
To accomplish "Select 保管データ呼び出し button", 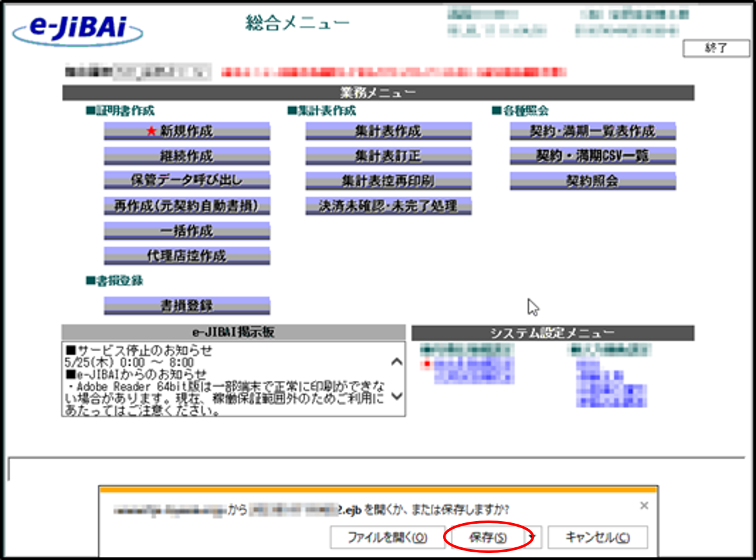I will [187, 181].
